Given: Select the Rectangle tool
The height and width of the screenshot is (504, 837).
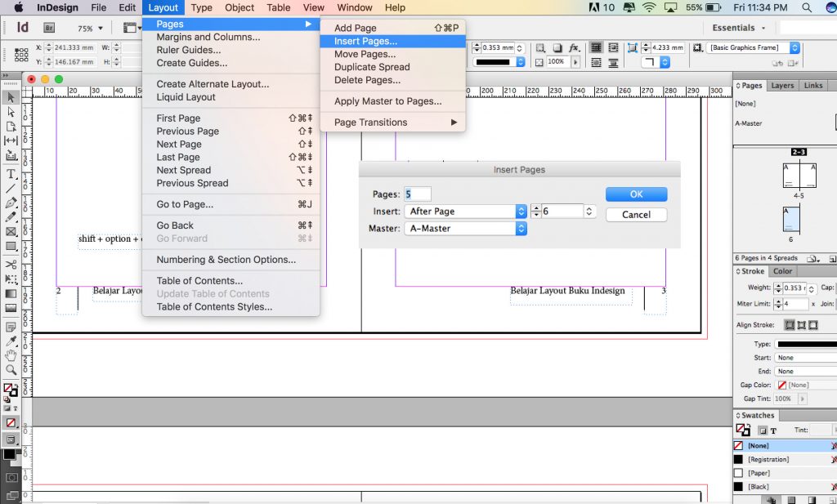Looking at the screenshot, I should point(11,246).
